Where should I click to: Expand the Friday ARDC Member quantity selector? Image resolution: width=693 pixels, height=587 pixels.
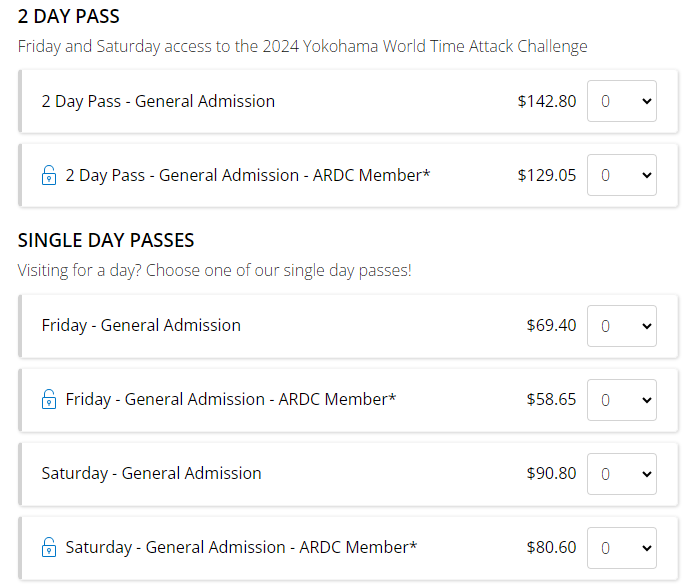pos(621,399)
